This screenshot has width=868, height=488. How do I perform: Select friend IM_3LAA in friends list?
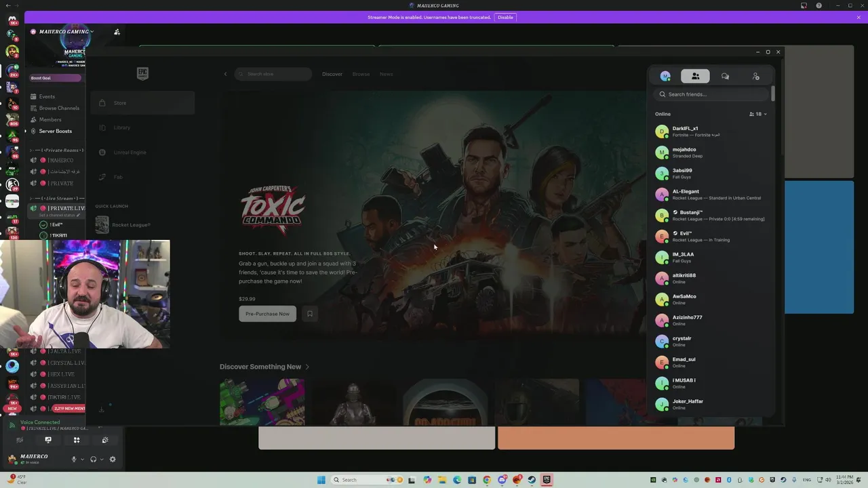pyautogui.click(x=711, y=258)
